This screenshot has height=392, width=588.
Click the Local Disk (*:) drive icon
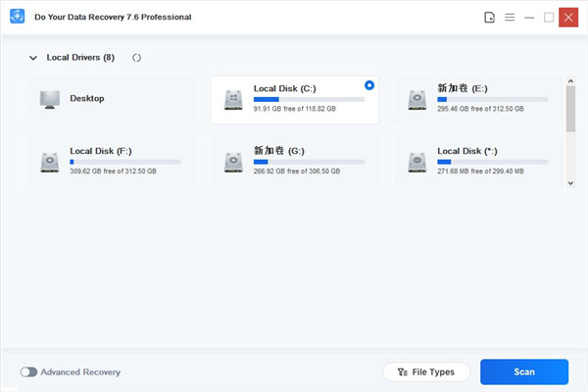[417, 161]
